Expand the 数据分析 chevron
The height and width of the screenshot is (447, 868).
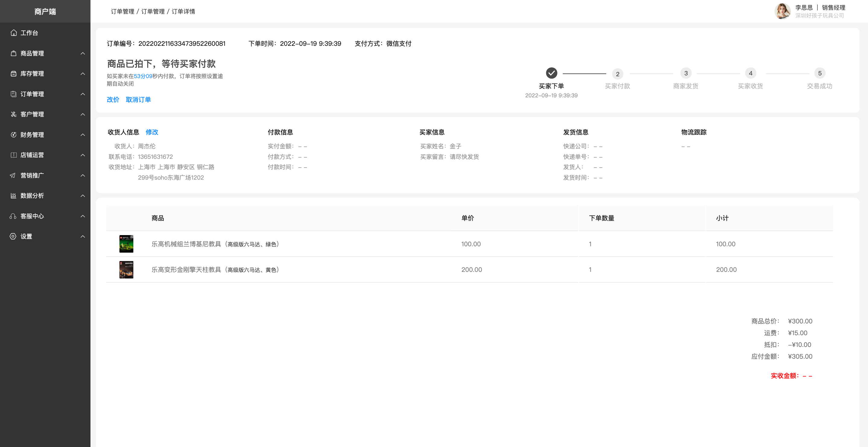click(83, 196)
